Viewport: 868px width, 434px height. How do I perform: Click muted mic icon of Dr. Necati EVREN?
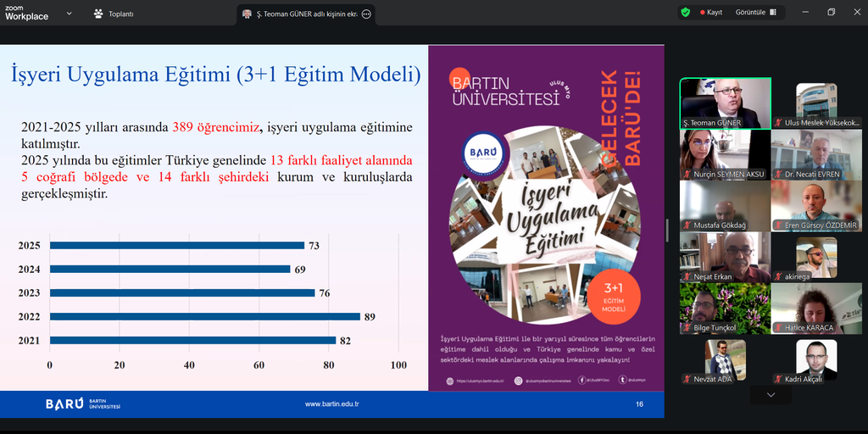[x=777, y=175]
